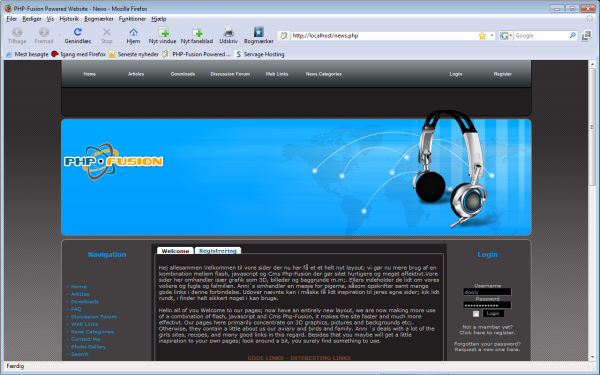The height and width of the screenshot is (375, 600).
Task: Open a new window with Nyt vindue icon
Action: (163, 32)
